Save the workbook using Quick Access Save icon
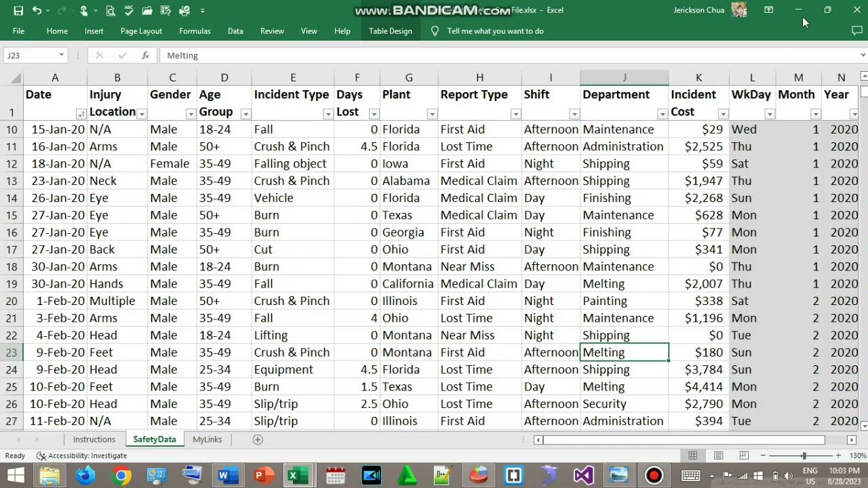The image size is (868, 488). (18, 11)
